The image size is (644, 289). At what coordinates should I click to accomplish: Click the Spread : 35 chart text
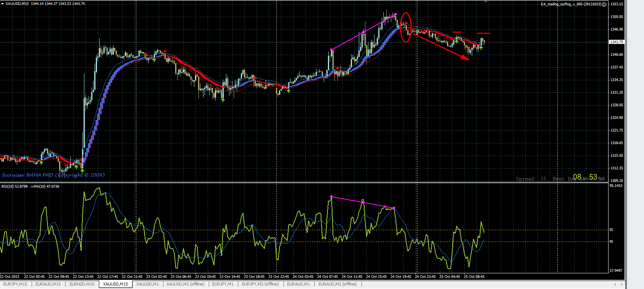[531, 179]
